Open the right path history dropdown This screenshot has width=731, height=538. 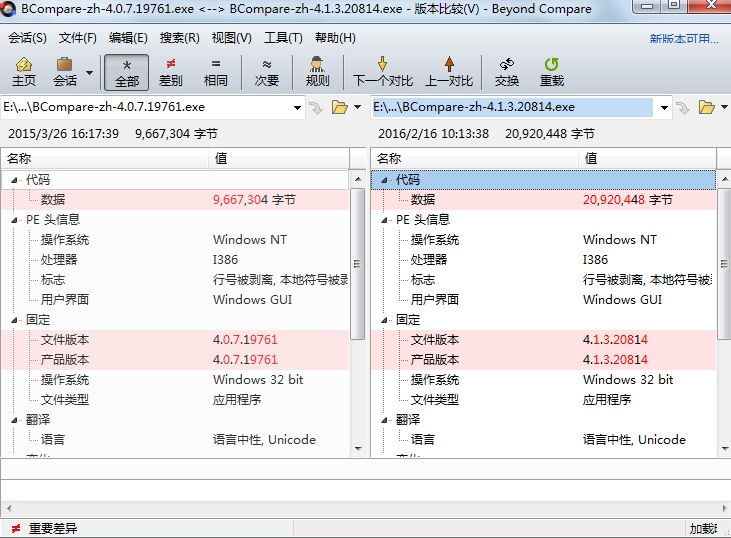(x=664, y=107)
